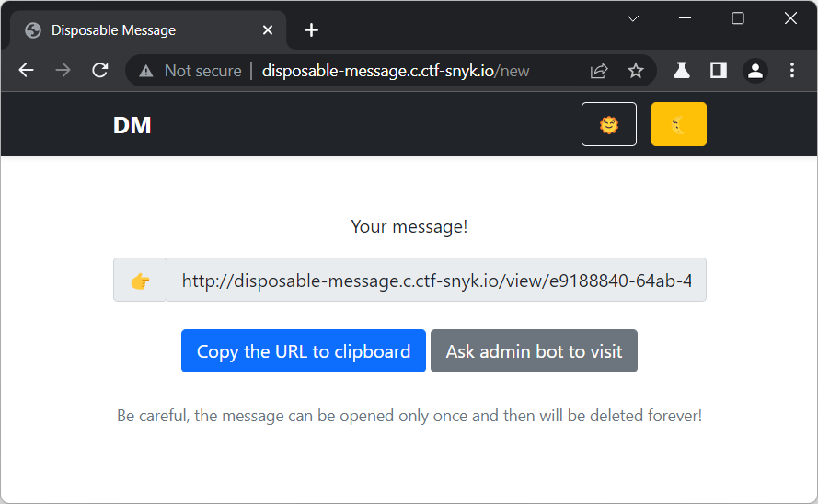Screen dimensions: 818x504
Task: Click the pointing hand emoji icon
Action: click(x=140, y=281)
